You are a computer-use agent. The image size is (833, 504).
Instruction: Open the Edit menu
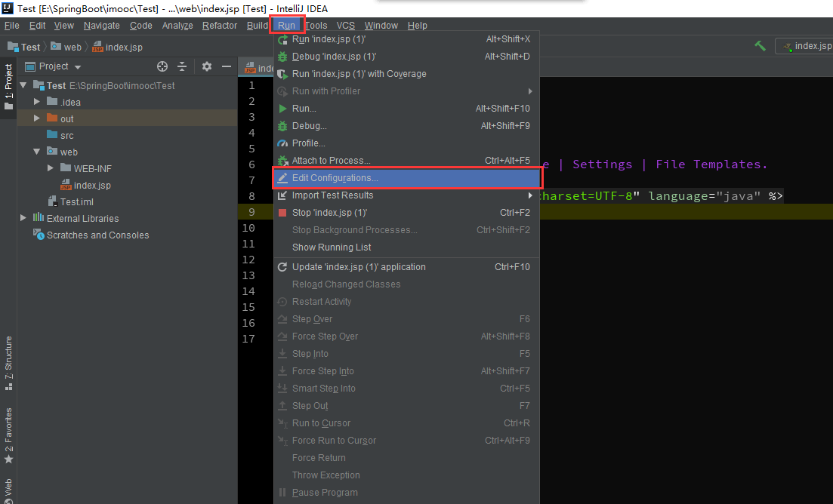[37, 26]
